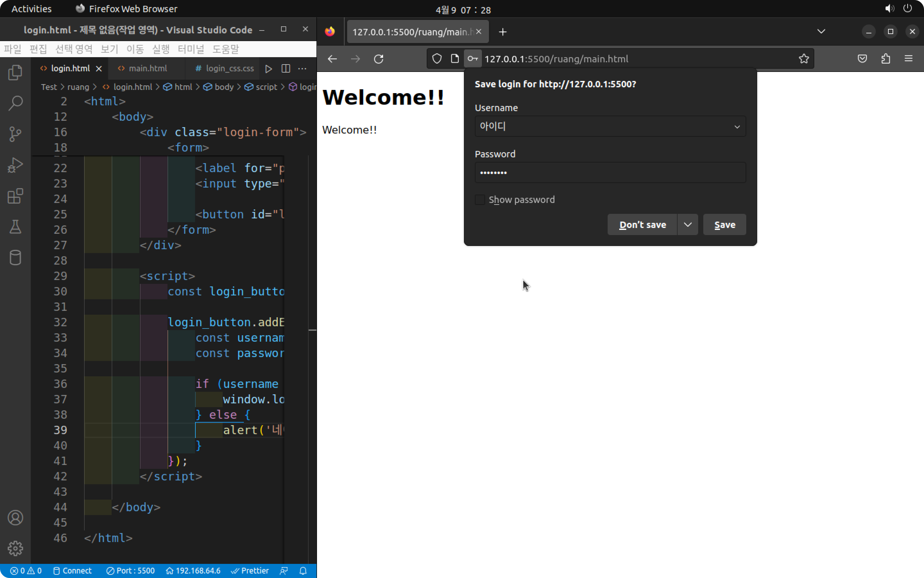Click the login.html breadcrumb item
Image resolution: width=924 pixels, height=578 pixels.
[127, 87]
